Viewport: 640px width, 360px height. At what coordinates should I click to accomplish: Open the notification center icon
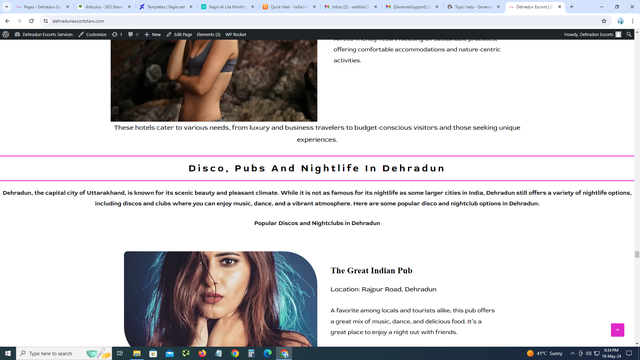click(629, 353)
